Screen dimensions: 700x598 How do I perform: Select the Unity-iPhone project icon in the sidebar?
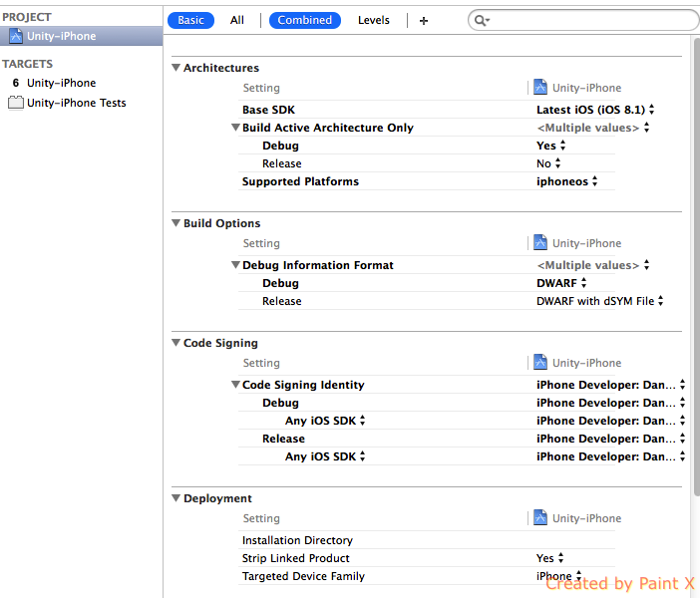pyautogui.click(x=16, y=36)
